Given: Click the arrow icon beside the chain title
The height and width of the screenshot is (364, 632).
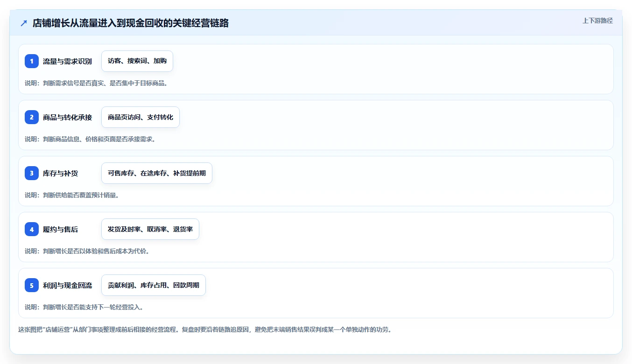Looking at the screenshot, I should click(x=24, y=23).
